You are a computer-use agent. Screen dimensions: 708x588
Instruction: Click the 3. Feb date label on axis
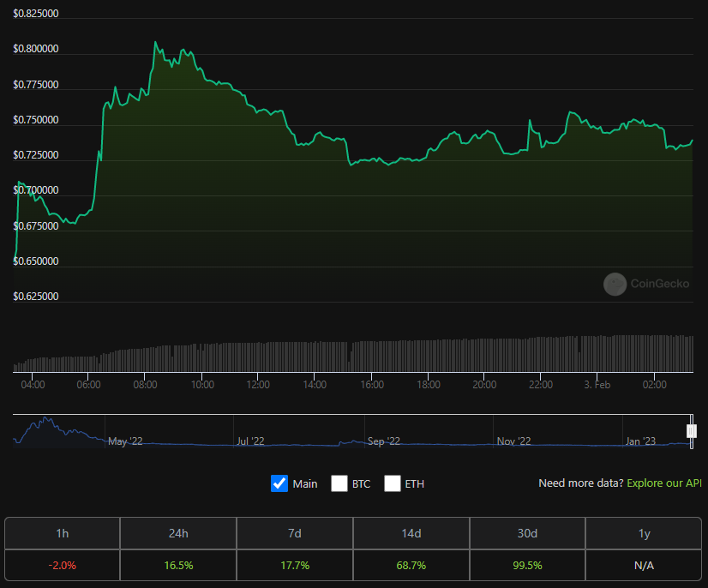click(597, 385)
